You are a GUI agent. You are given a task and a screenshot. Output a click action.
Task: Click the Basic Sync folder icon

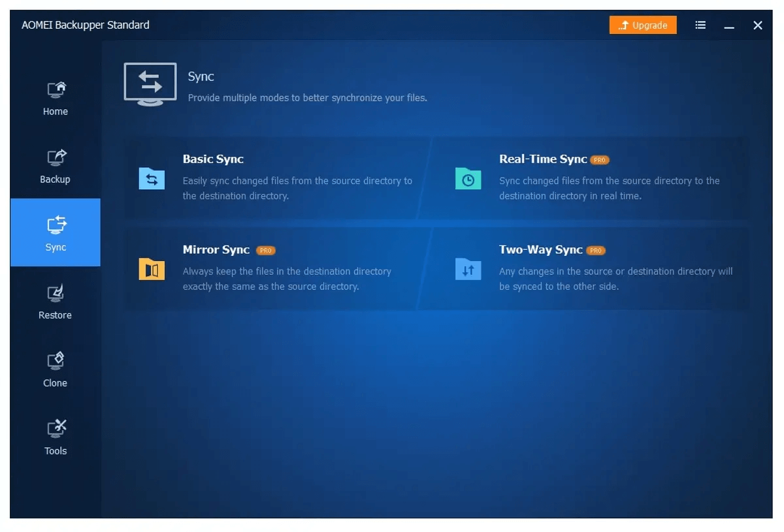click(x=151, y=180)
